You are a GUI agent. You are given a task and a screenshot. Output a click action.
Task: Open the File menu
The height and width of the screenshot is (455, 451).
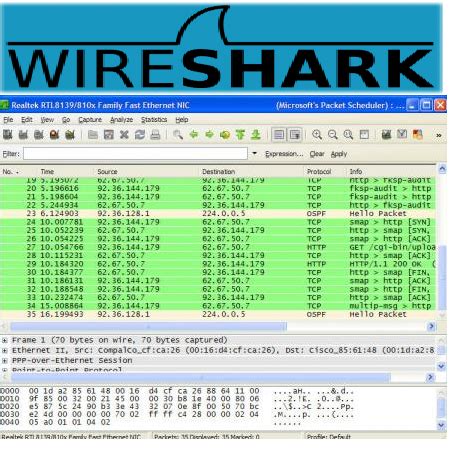click(x=8, y=120)
